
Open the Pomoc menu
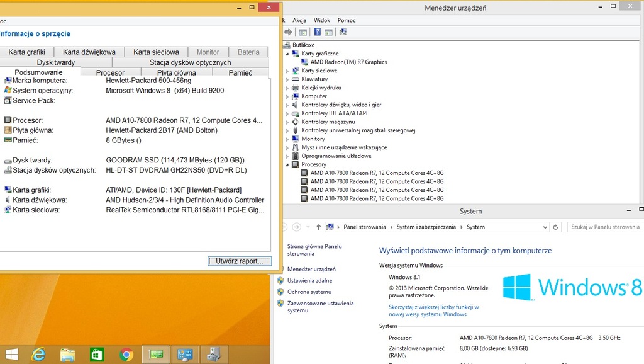coord(347,20)
